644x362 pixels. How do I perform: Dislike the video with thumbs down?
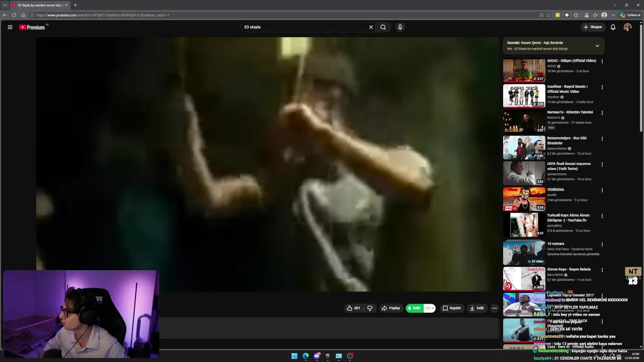tap(370, 308)
